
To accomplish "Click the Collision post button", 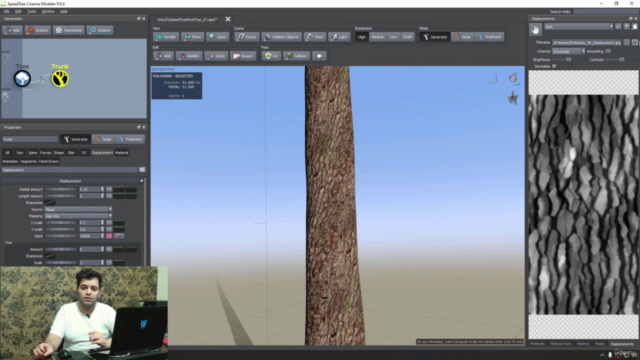I will (x=297, y=56).
